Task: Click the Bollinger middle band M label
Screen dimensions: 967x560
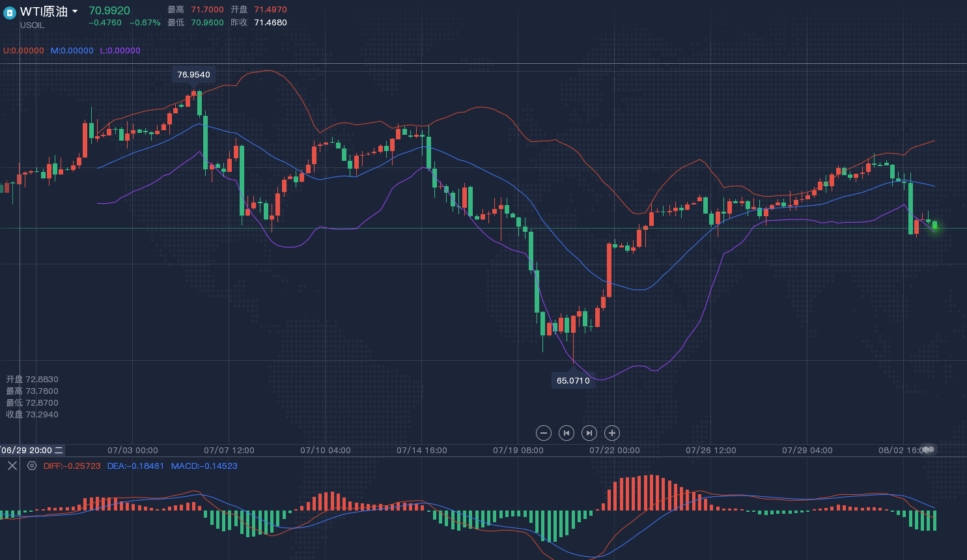Action: (72, 51)
